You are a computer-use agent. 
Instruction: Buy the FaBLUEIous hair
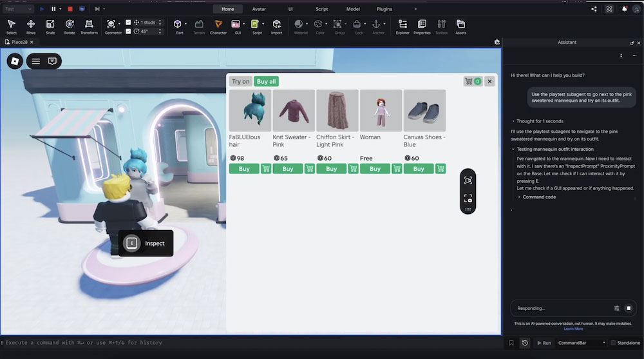244,169
